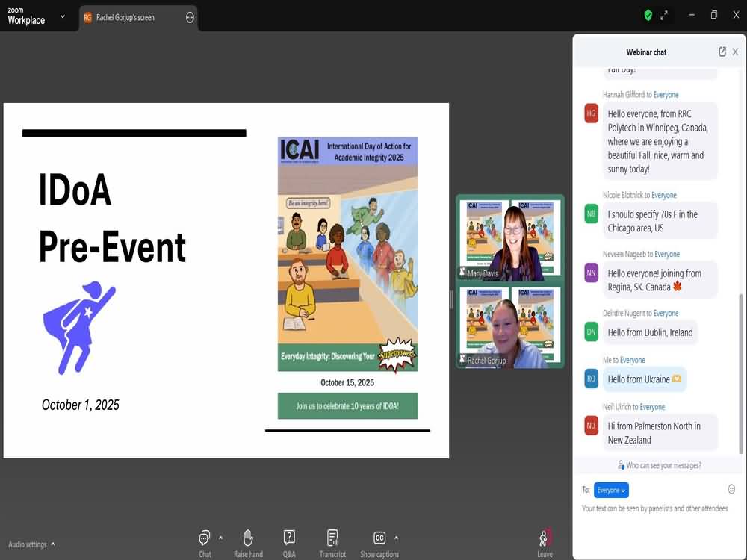Click the chat message input field
Screen dimensions: 747x560
(654, 508)
